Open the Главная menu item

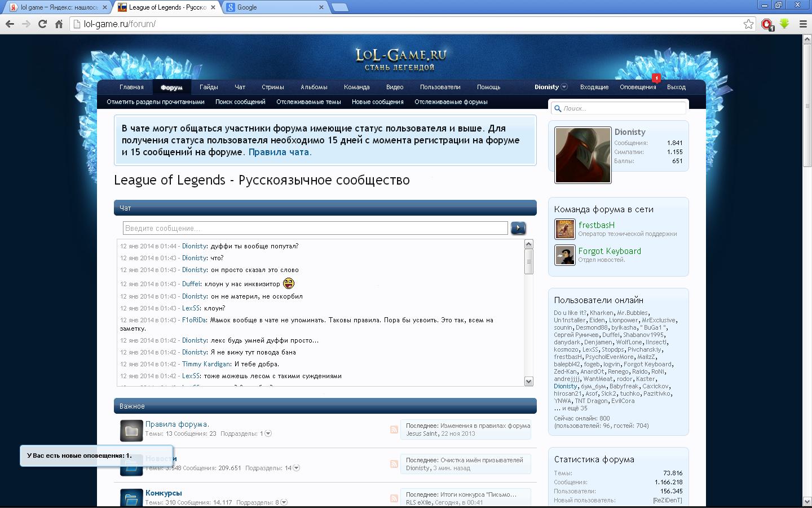point(131,87)
